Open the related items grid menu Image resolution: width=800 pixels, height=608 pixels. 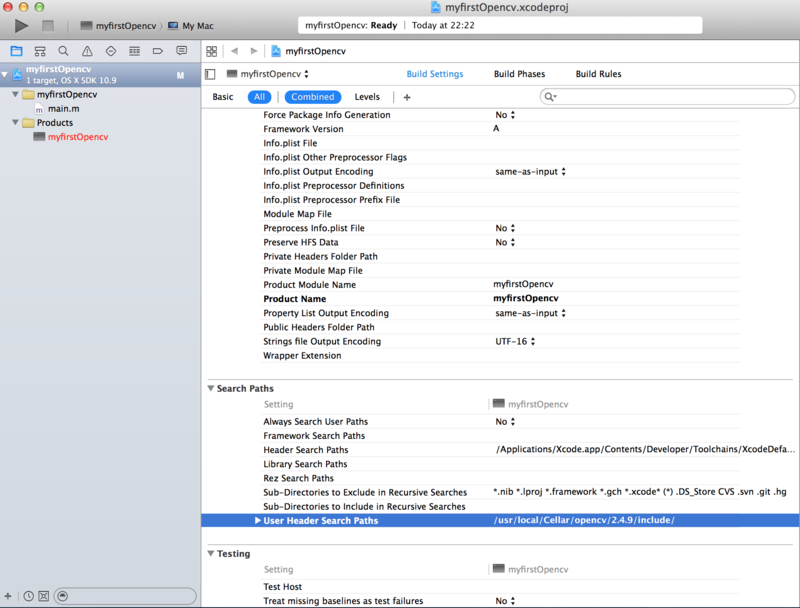(x=211, y=51)
